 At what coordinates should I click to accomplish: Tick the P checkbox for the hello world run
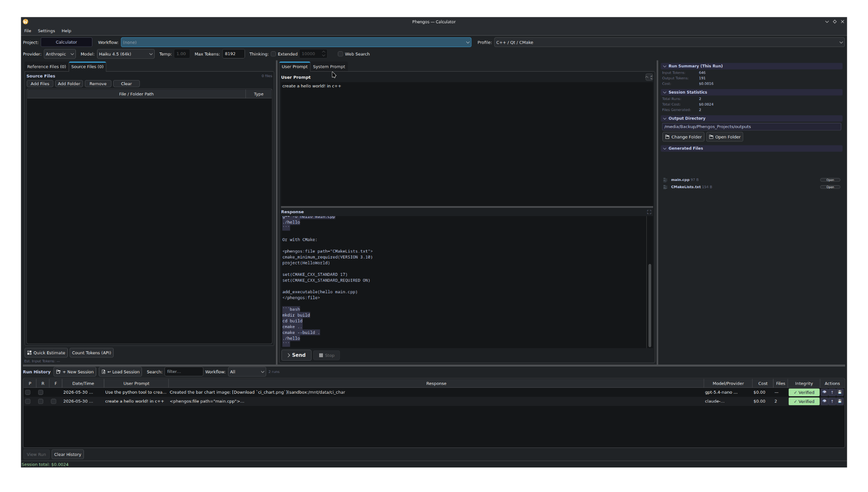pos(28,401)
